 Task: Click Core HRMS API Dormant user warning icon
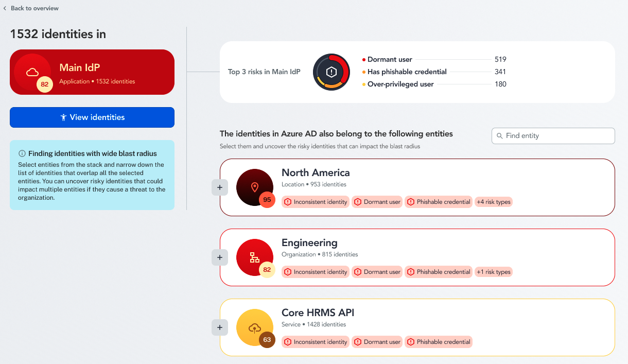point(358,342)
